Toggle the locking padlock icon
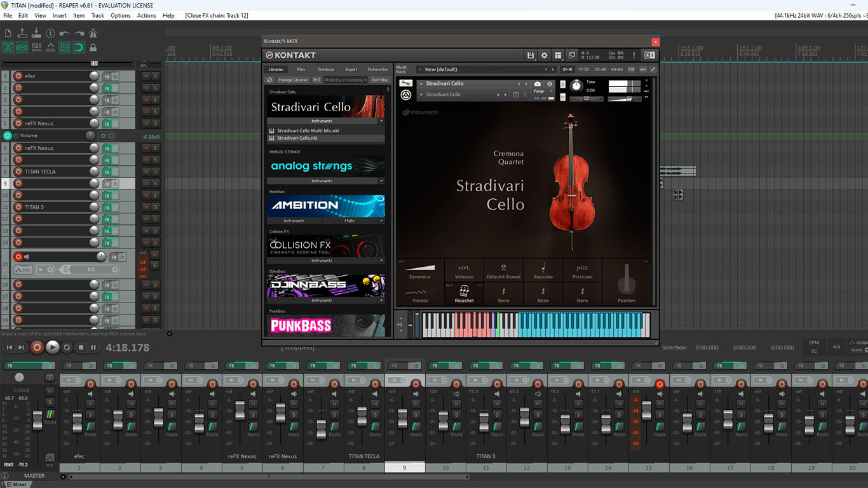Screen dimensions: 868x488 tap(93, 47)
